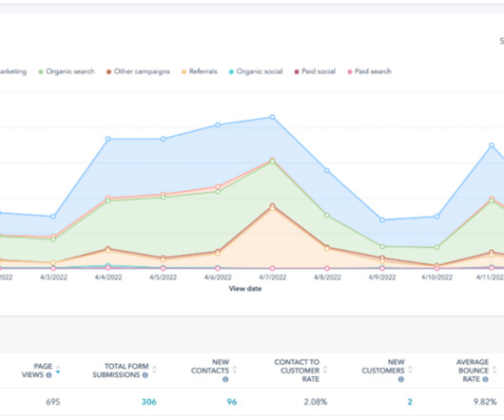The width and height of the screenshot is (504, 420).
Task: Toggle the Paid search legend item
Action: pyautogui.click(x=370, y=71)
